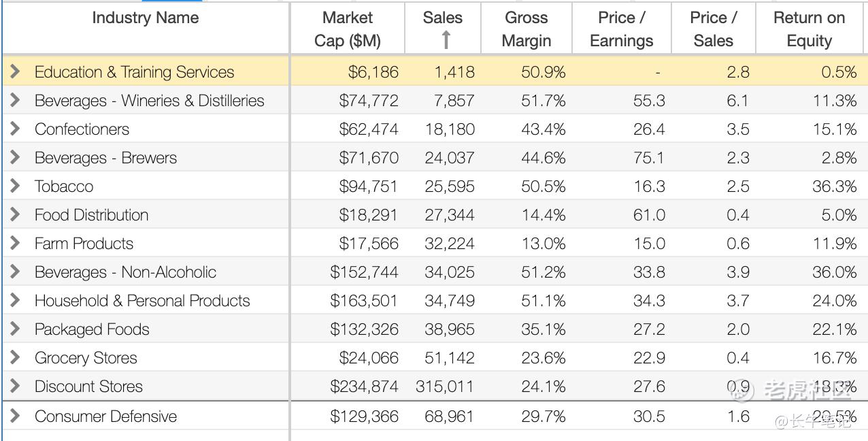Expand the Beverages - Non-Alcoholic row

[x=15, y=272]
